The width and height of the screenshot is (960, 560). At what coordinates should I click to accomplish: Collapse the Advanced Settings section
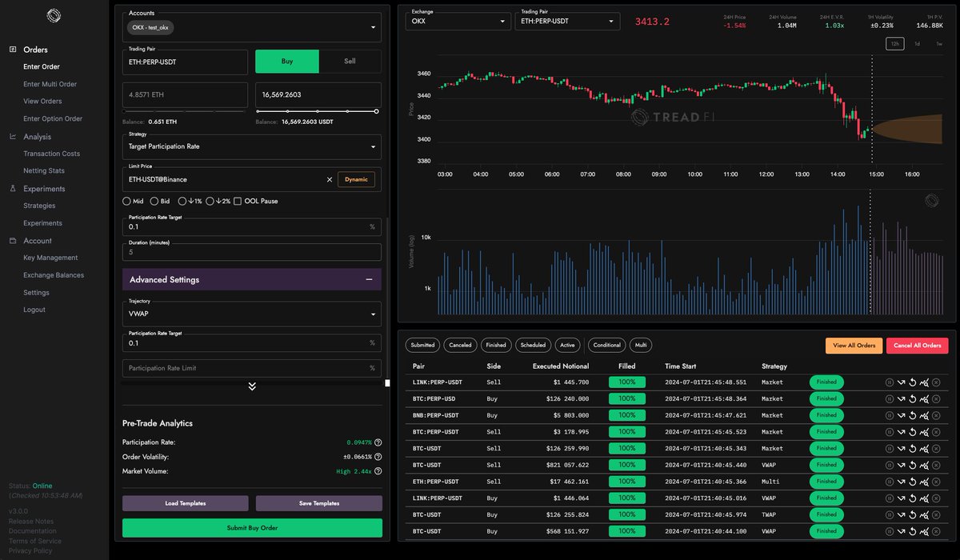point(252,279)
